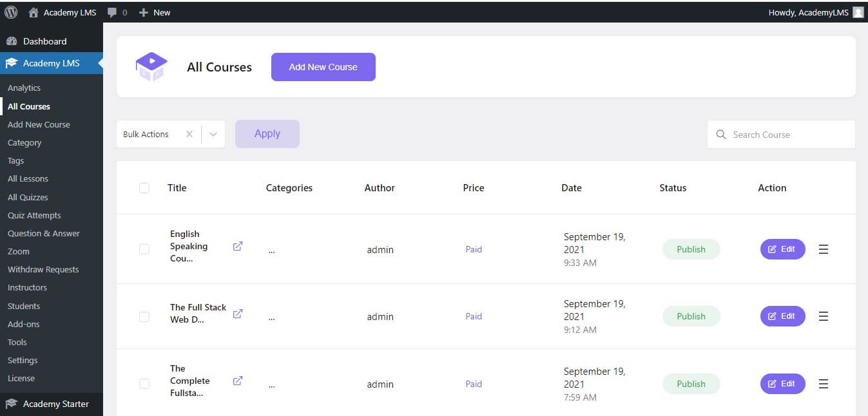
Task: Open Students sidebar item
Action: coord(24,306)
